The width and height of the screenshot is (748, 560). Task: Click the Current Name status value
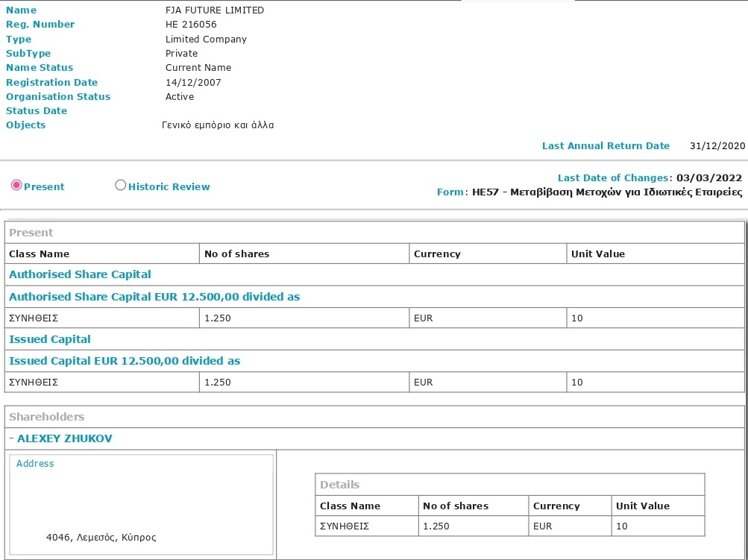pyautogui.click(x=198, y=68)
